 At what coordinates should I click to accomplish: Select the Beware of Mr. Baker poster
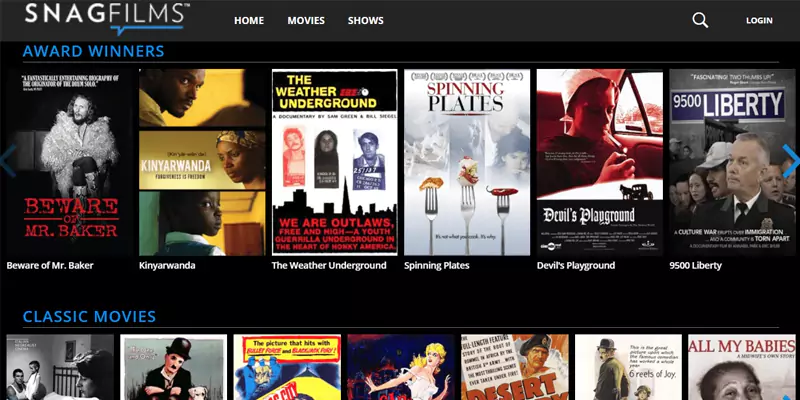coord(69,162)
